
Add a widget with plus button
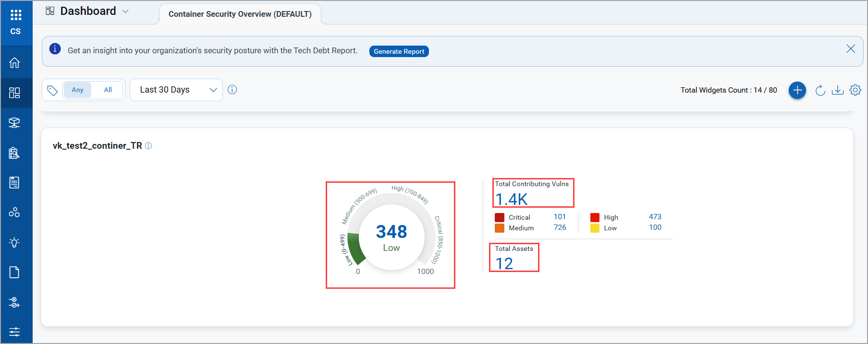point(797,90)
